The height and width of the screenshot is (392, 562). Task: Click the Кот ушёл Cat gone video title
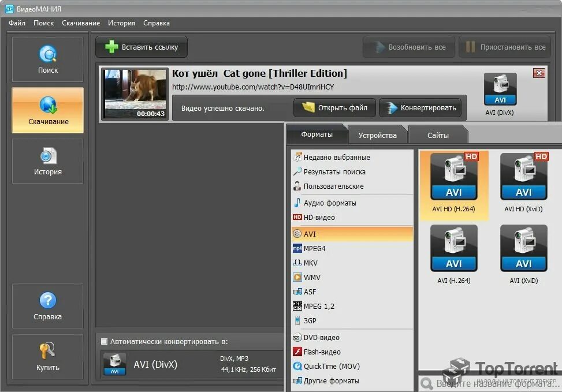click(x=259, y=73)
